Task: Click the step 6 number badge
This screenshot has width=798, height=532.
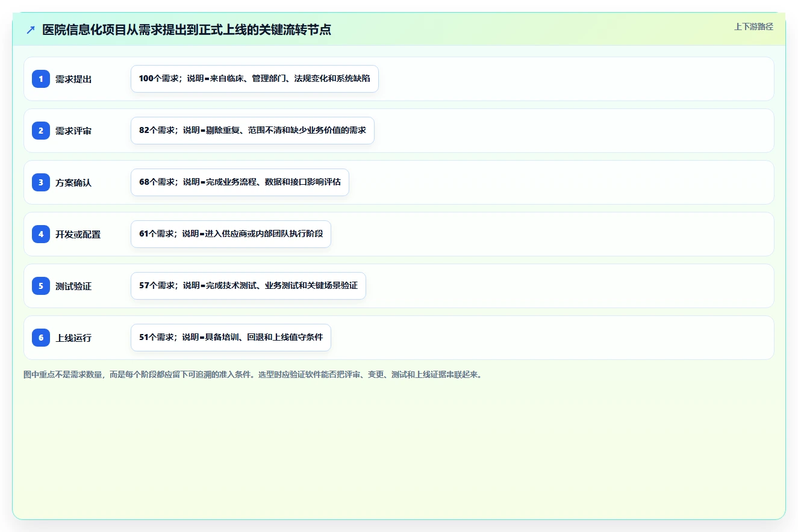Action: pos(41,338)
